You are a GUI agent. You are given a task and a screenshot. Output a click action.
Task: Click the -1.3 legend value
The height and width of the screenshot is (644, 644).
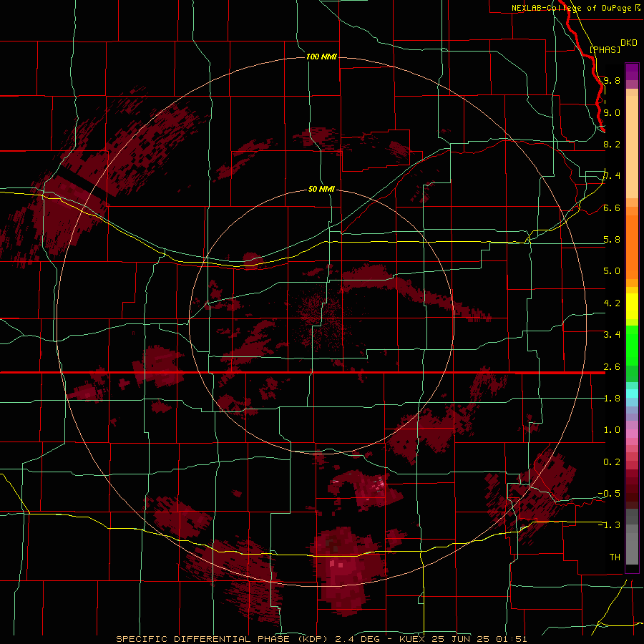point(609,525)
